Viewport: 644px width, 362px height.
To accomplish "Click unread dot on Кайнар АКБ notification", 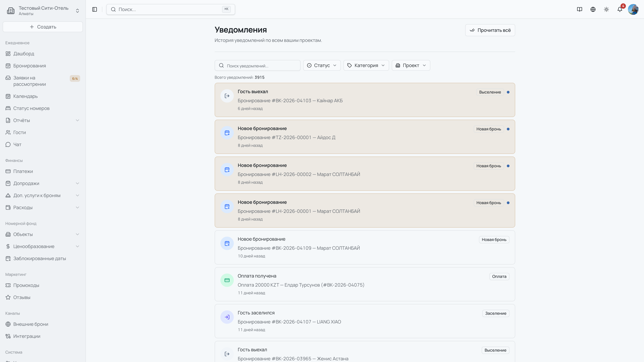I will point(508,92).
